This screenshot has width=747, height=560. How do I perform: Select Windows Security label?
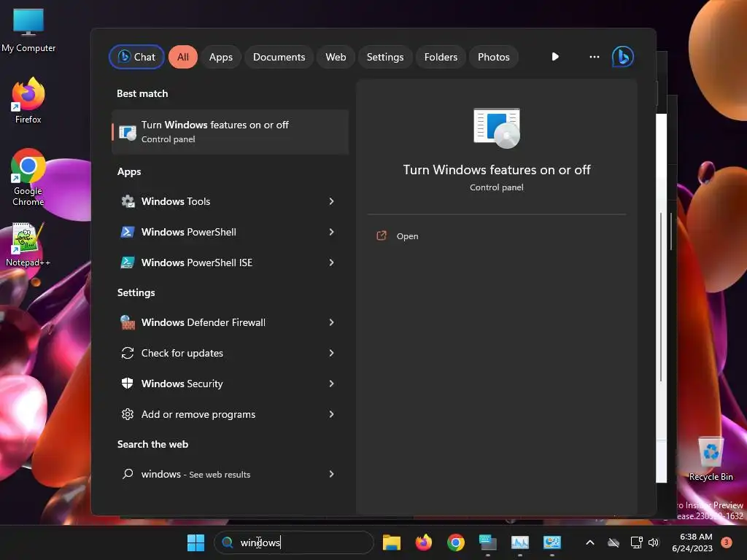click(182, 384)
